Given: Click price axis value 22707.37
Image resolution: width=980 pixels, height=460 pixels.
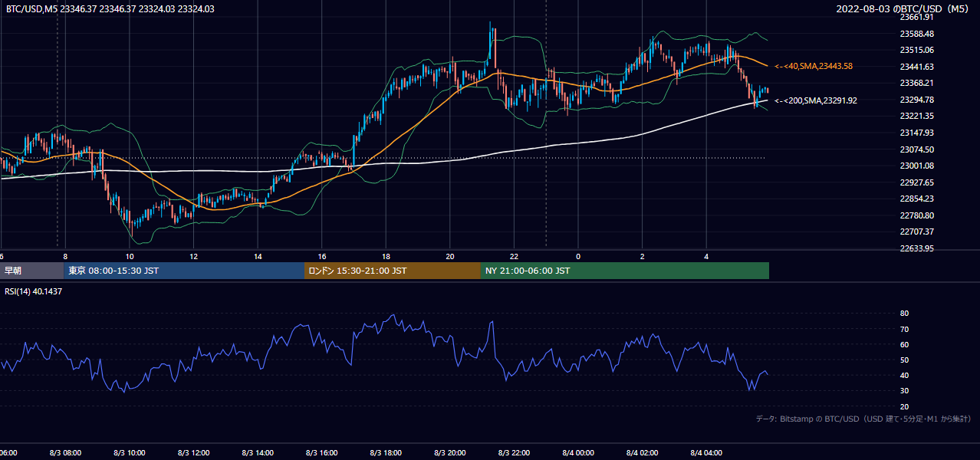Looking at the screenshot, I should click(x=916, y=232).
